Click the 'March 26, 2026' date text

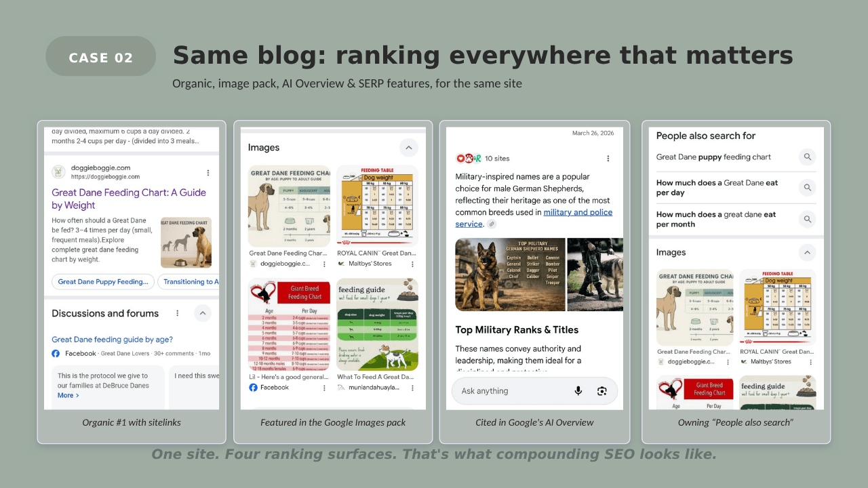coord(593,134)
